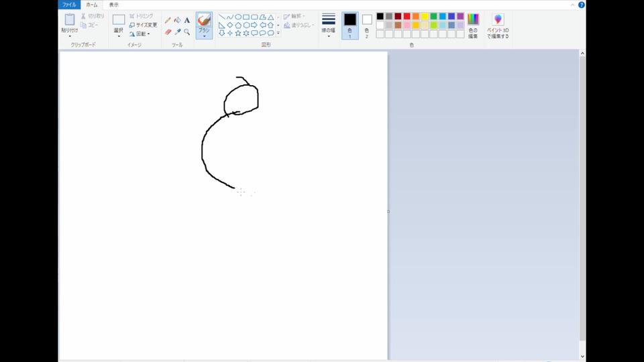This screenshot has width=644, height=362.
Task: Pick the red color swatch
Action: [407, 16]
